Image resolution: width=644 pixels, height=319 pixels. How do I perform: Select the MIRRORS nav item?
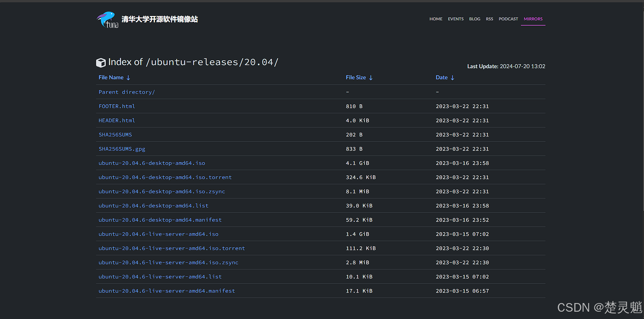[x=533, y=19]
